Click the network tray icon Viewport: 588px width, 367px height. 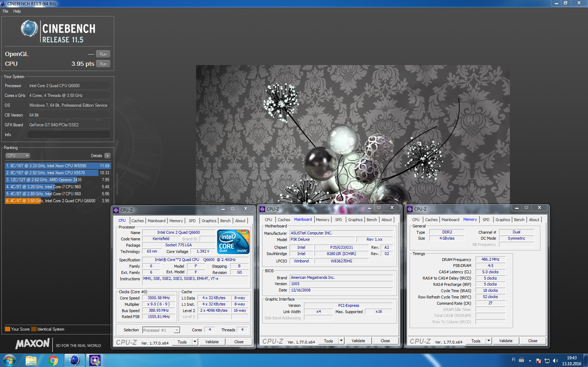(x=547, y=361)
